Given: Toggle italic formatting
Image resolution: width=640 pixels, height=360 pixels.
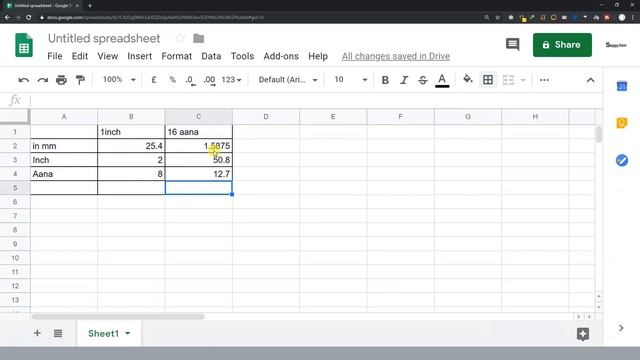Looking at the screenshot, I should tap(404, 80).
